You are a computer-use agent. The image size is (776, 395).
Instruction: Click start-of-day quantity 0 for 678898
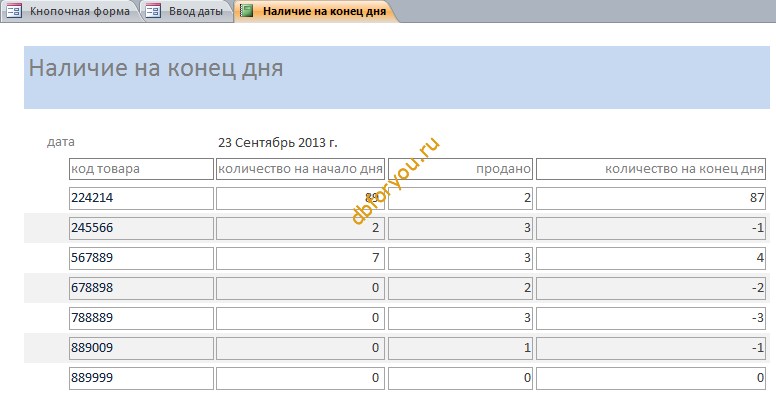300,288
